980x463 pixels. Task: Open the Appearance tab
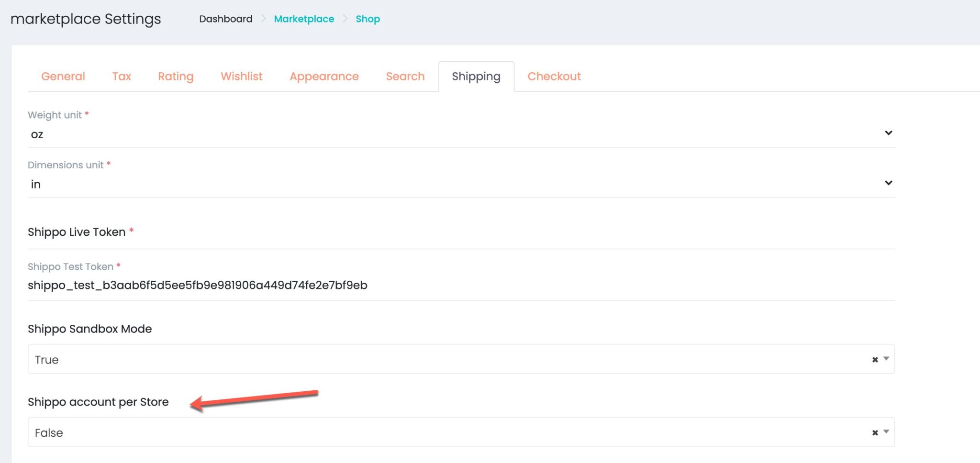324,77
